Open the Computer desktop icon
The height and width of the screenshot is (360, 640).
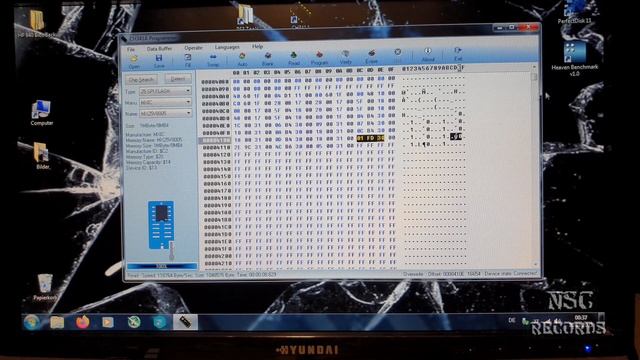[41, 113]
